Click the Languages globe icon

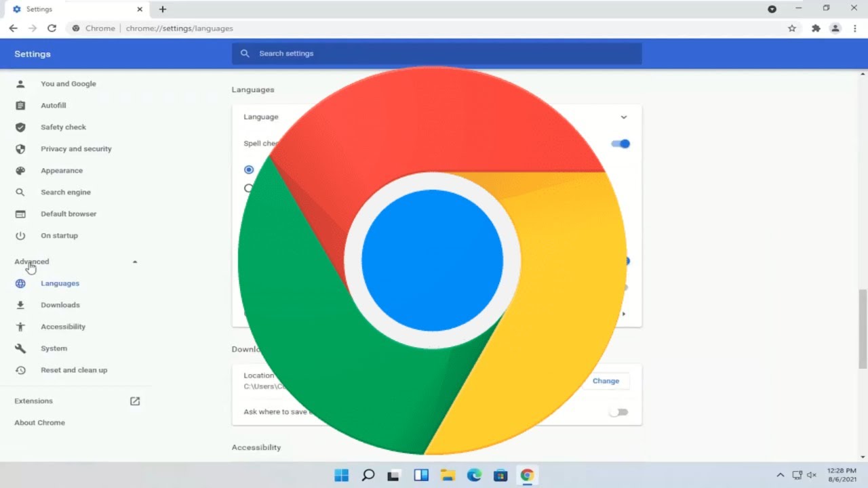20,283
